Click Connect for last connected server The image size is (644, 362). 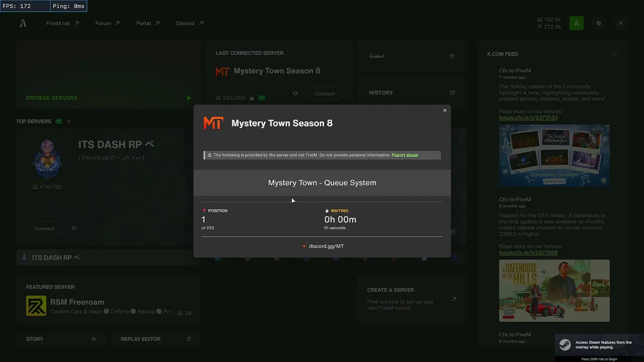point(325,94)
